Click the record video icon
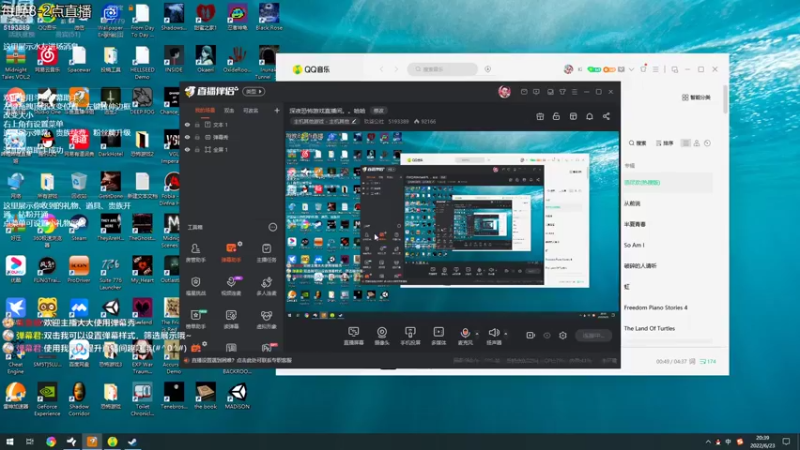Viewport: 800px width, 450px height. 530,336
